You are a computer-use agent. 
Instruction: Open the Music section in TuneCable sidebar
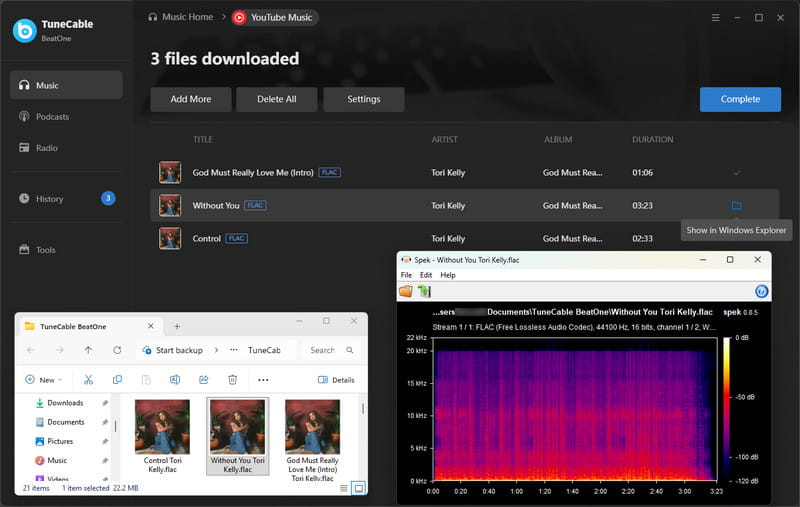66,85
